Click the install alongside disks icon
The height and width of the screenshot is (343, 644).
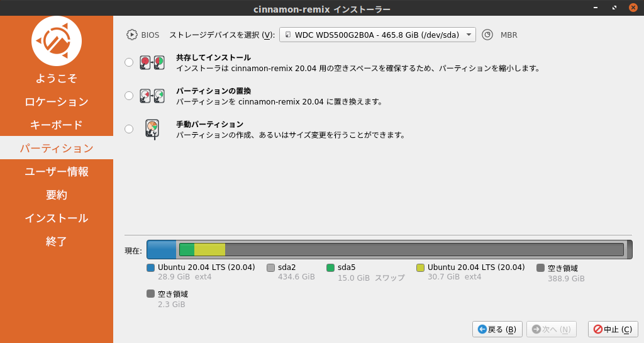tap(152, 62)
